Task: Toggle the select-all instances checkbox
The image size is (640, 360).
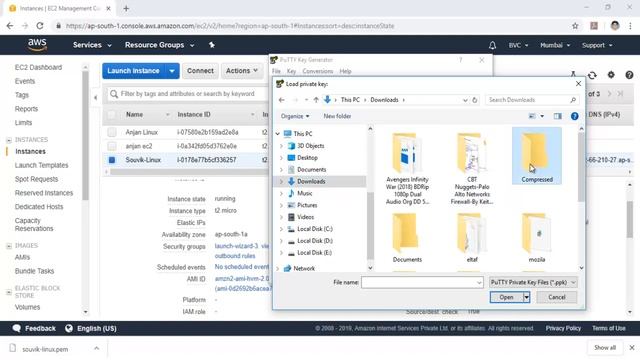Action: point(111,115)
